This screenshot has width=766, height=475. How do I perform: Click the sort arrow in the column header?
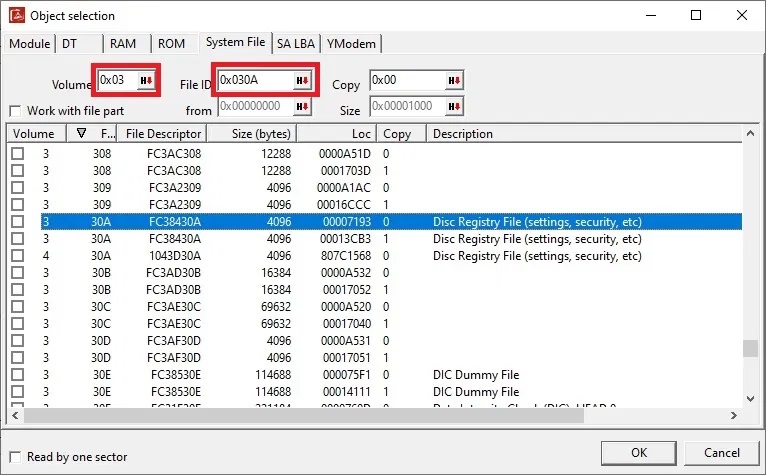point(81,134)
